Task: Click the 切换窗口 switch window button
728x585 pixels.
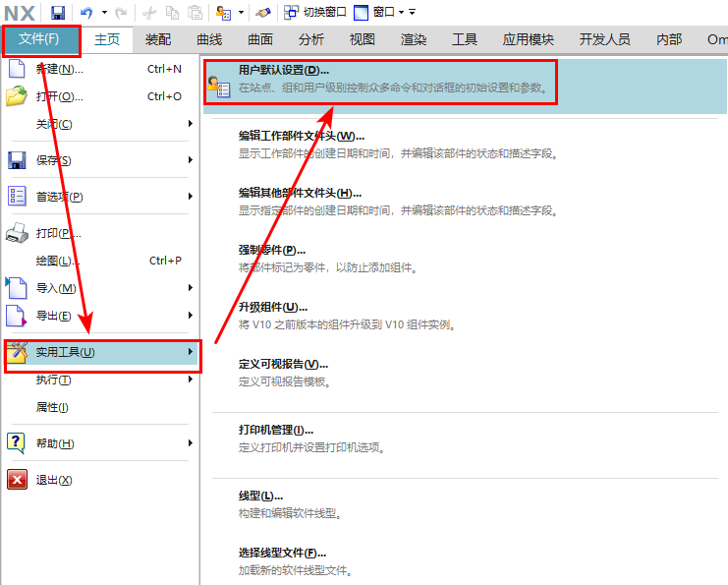Action: coord(315,12)
